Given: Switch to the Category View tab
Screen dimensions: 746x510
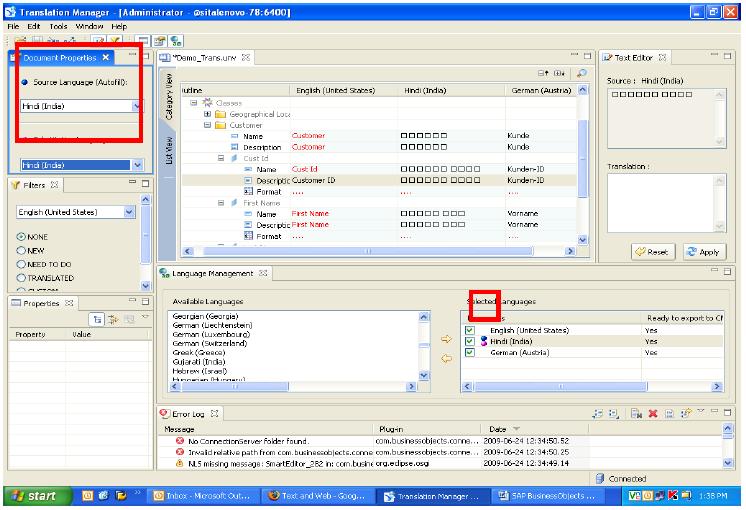Looking at the screenshot, I should coord(168,96).
